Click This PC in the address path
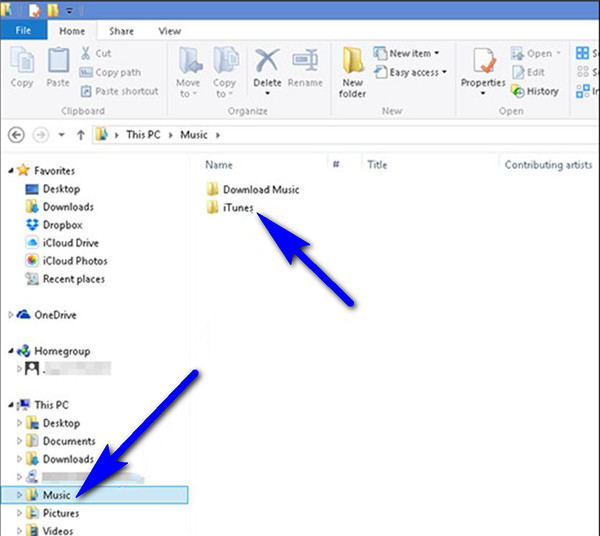Screen dimensions: 600x536 143,135
